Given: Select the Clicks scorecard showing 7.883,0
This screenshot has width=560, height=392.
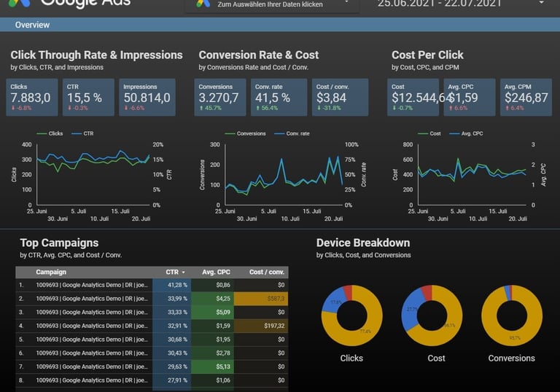Looking at the screenshot, I should click(32, 97).
